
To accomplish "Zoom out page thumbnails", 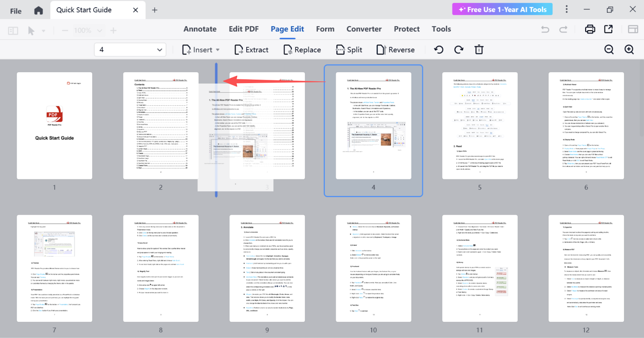I will pos(609,50).
